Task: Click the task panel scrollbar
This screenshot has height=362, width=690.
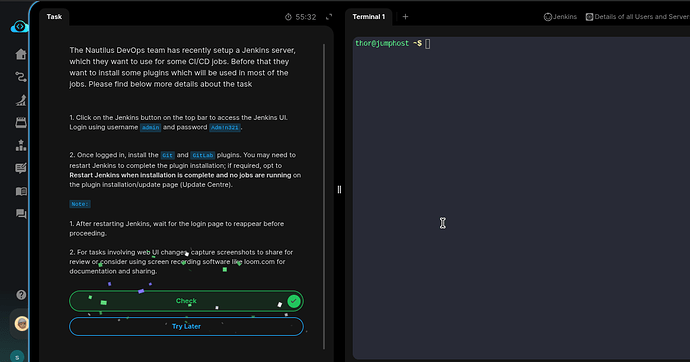Action: [x=324, y=196]
